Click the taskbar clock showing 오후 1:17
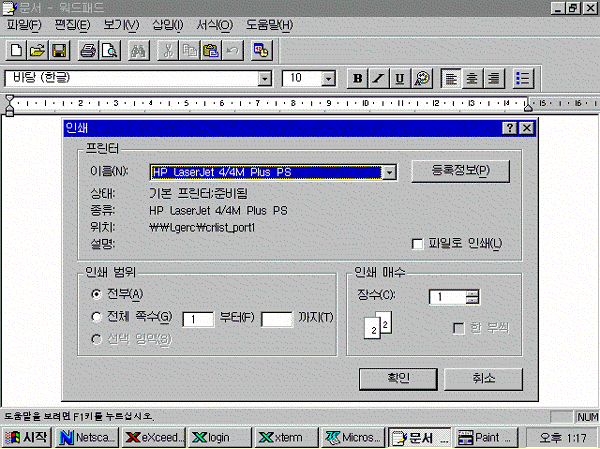The width and height of the screenshot is (600, 449). point(562,438)
